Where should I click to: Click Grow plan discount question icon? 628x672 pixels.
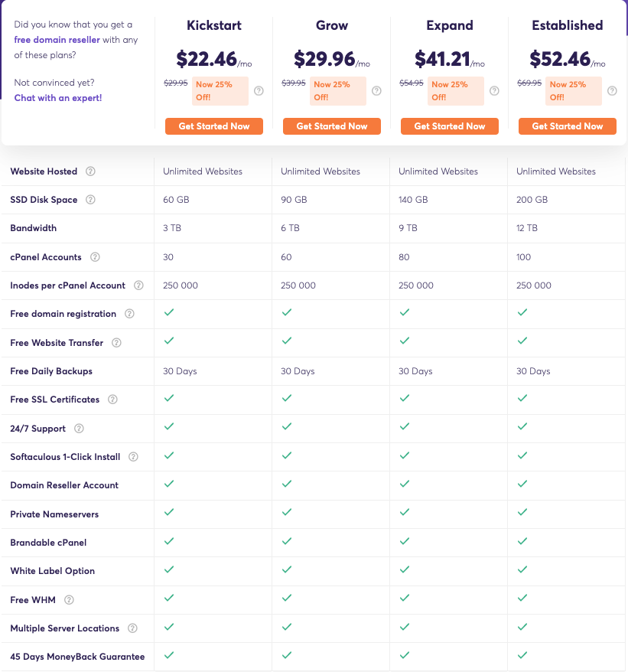pyautogui.click(x=376, y=91)
